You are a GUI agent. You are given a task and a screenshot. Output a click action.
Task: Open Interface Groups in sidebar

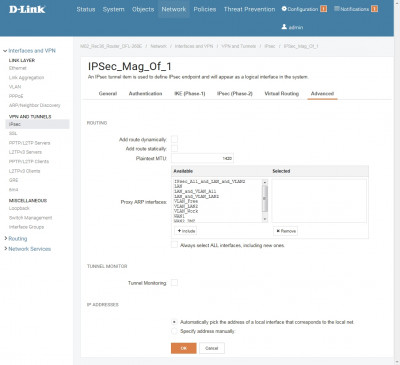pos(26,227)
